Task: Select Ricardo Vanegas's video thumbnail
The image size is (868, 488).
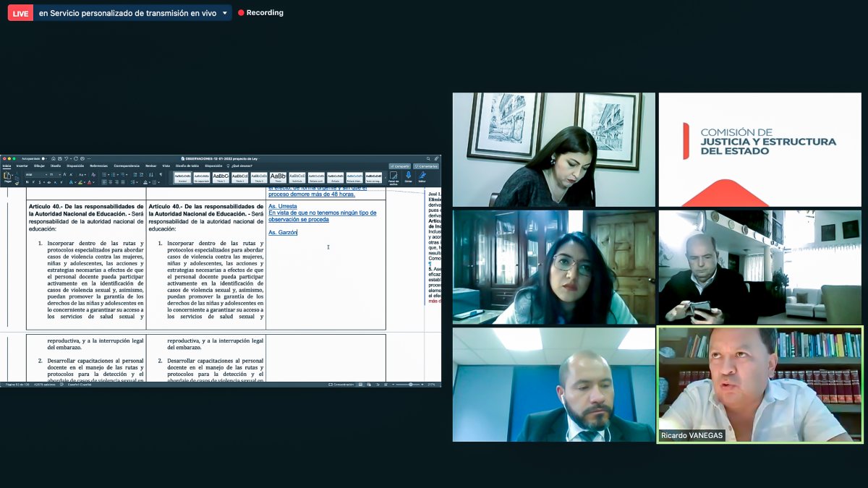Action: coord(758,386)
